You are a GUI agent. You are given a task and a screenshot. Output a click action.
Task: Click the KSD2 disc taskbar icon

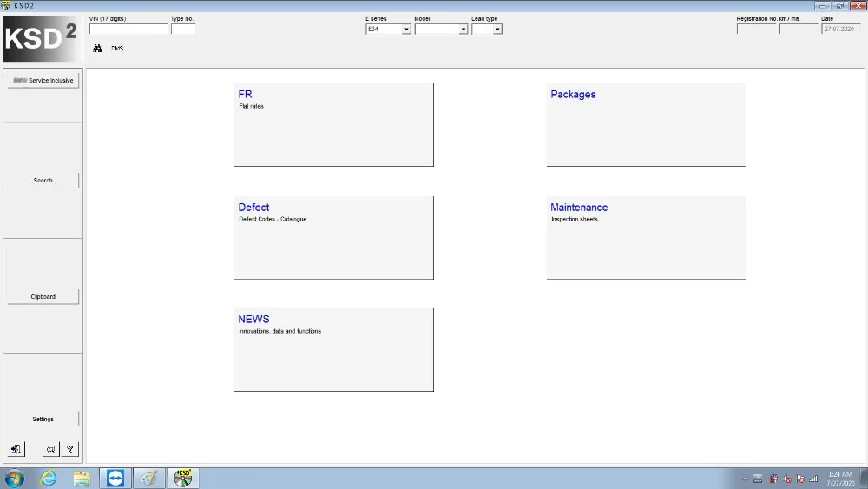pos(182,478)
